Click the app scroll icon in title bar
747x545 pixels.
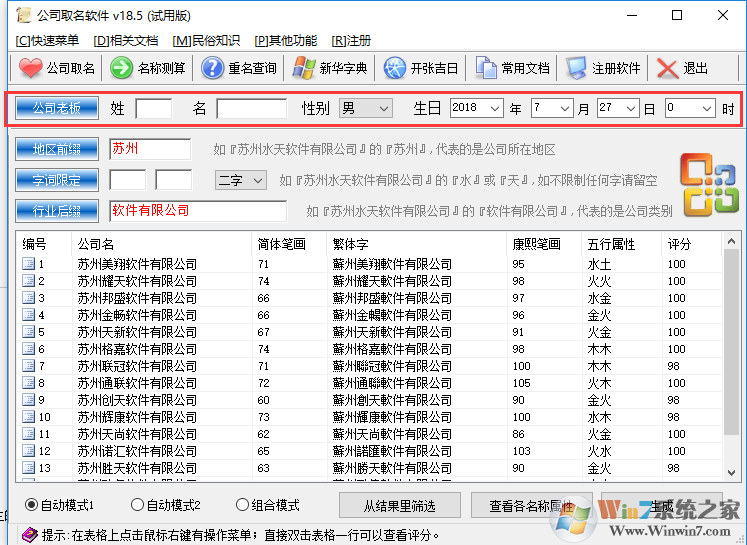pyautogui.click(x=23, y=15)
